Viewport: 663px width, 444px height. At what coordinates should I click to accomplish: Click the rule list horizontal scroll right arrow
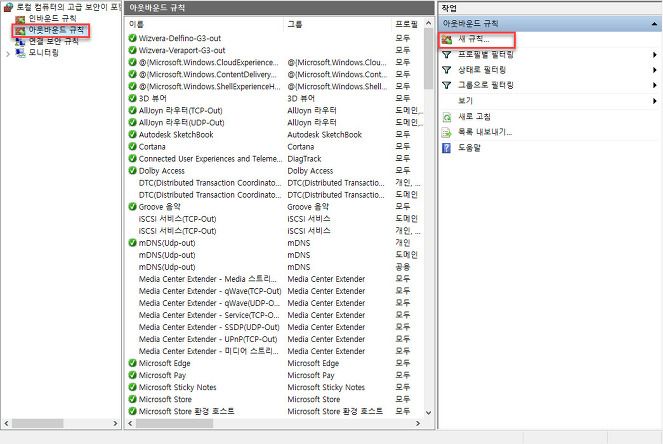coord(418,423)
